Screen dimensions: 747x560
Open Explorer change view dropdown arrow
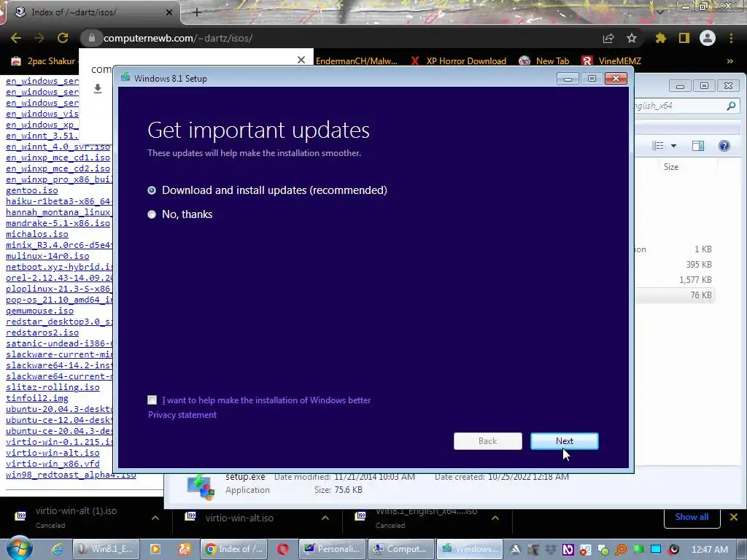(673, 146)
